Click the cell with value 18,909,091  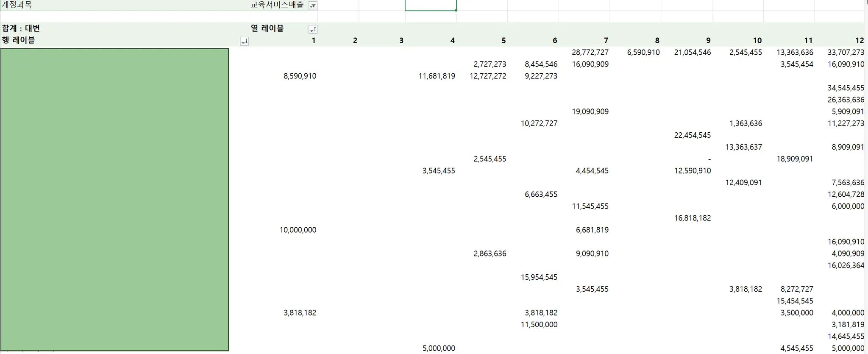tap(795, 159)
